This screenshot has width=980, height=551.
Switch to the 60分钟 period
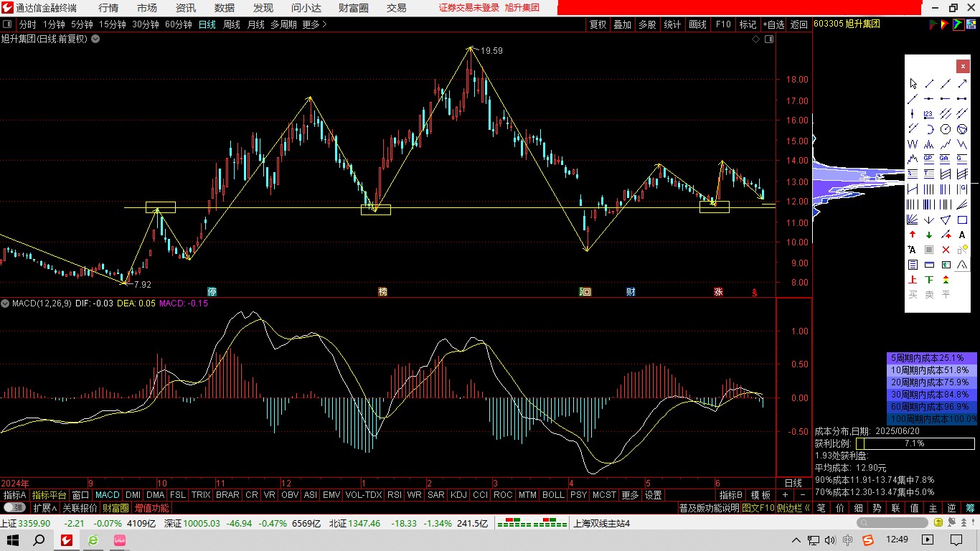(178, 24)
